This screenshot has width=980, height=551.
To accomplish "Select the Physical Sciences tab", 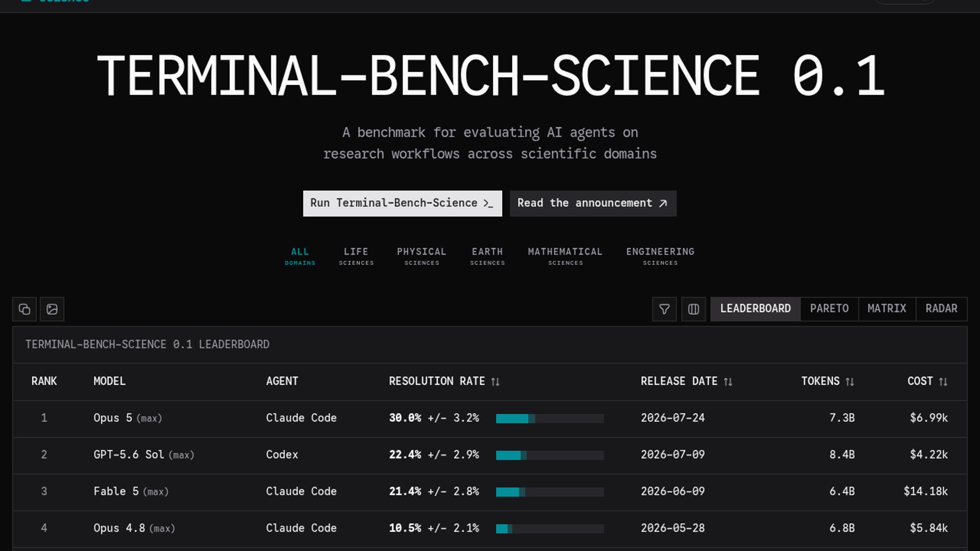I will [422, 256].
